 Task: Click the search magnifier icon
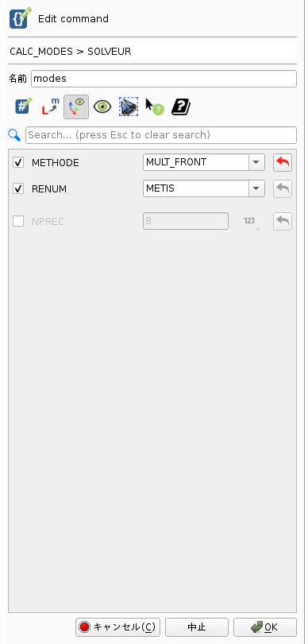click(x=15, y=134)
